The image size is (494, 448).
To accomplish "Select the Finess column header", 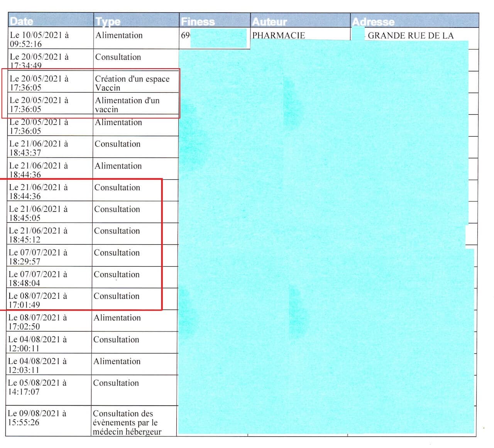I will point(198,22).
